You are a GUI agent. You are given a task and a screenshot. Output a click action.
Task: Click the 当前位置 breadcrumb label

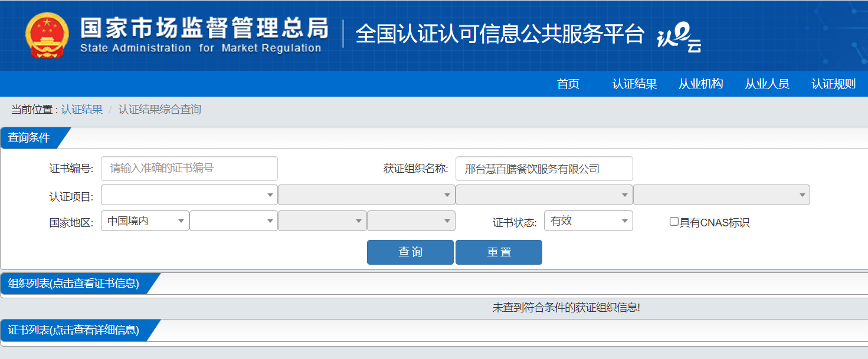[x=34, y=110]
